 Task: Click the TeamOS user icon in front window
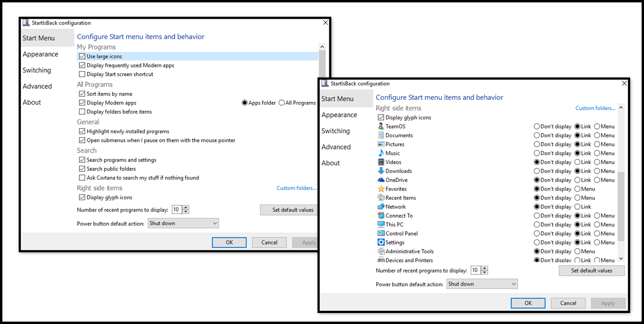click(x=381, y=126)
